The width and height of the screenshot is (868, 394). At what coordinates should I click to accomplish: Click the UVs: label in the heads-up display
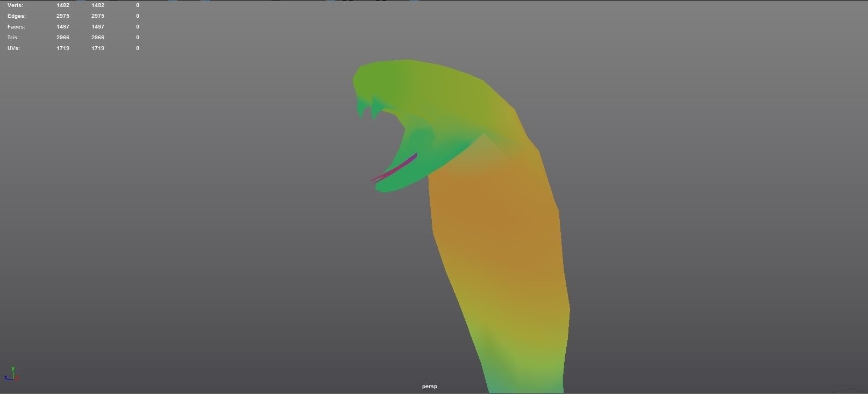point(13,48)
